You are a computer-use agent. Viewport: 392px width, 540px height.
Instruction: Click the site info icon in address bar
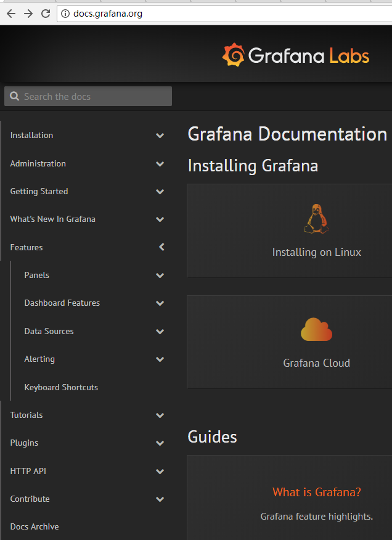[65, 14]
